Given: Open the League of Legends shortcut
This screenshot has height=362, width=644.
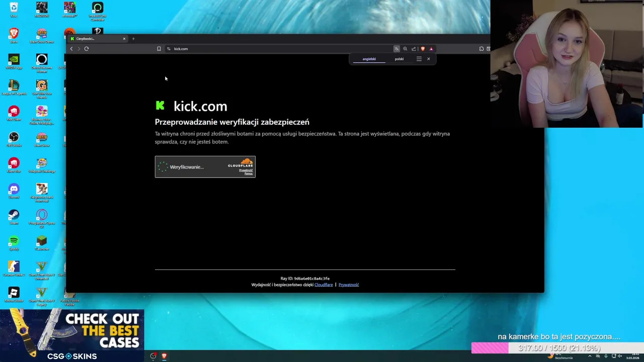Looking at the screenshot, I should (x=14, y=87).
